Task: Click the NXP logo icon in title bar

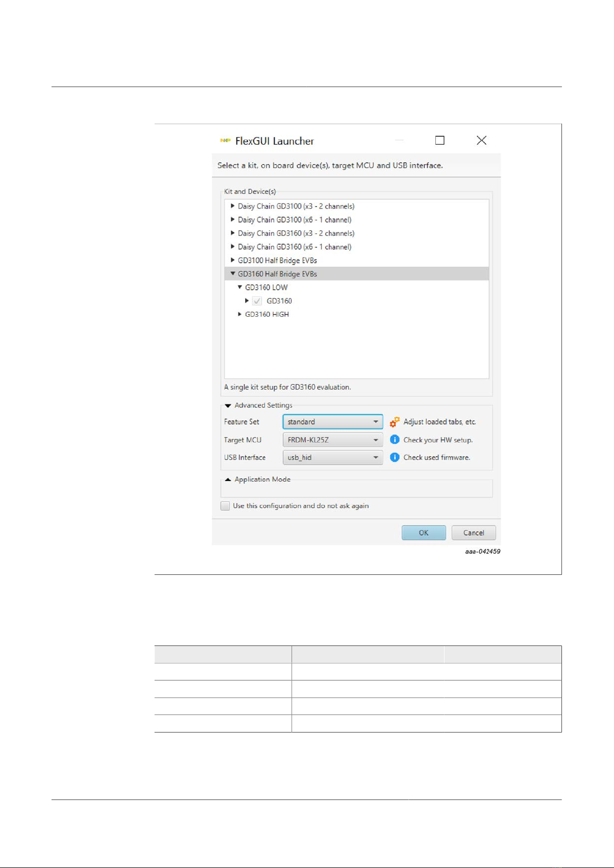Action: [225, 141]
